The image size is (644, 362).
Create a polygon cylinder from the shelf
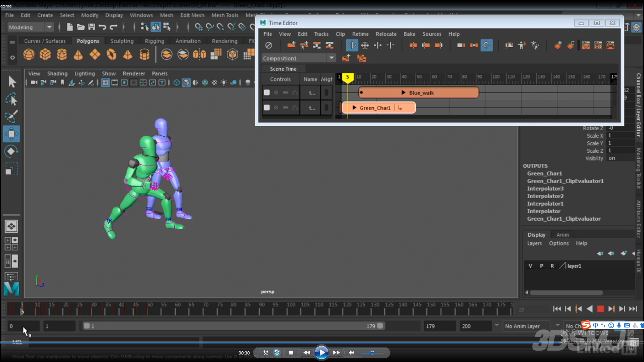[x=62, y=54]
